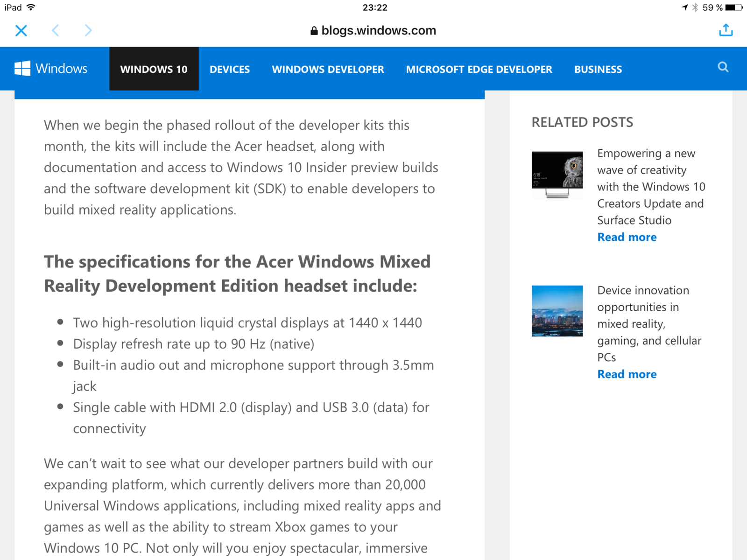Open the Devices menu item
The height and width of the screenshot is (560, 747).
pos(230,70)
